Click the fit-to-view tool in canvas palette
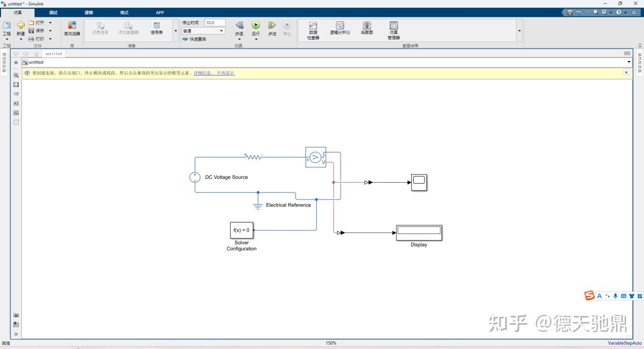644x349 pixels. (x=16, y=84)
